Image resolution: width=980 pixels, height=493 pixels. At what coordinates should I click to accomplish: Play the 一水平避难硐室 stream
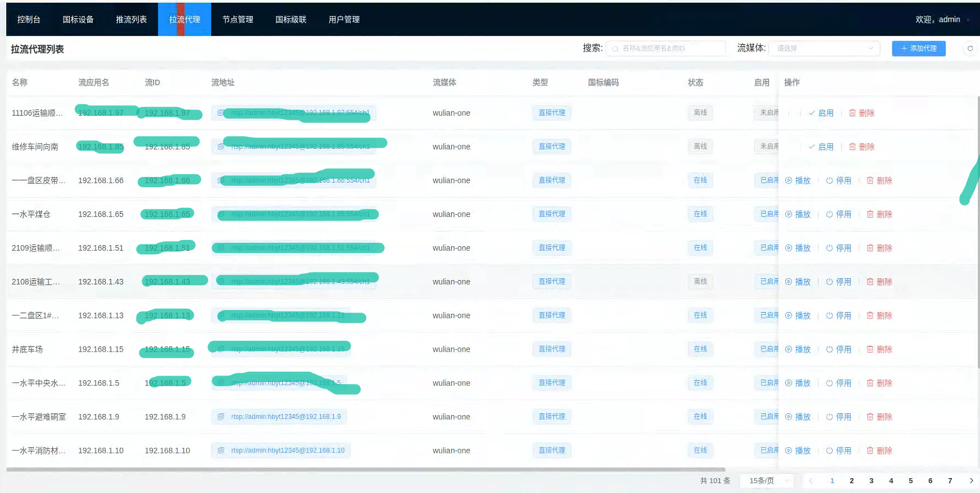[x=798, y=417]
